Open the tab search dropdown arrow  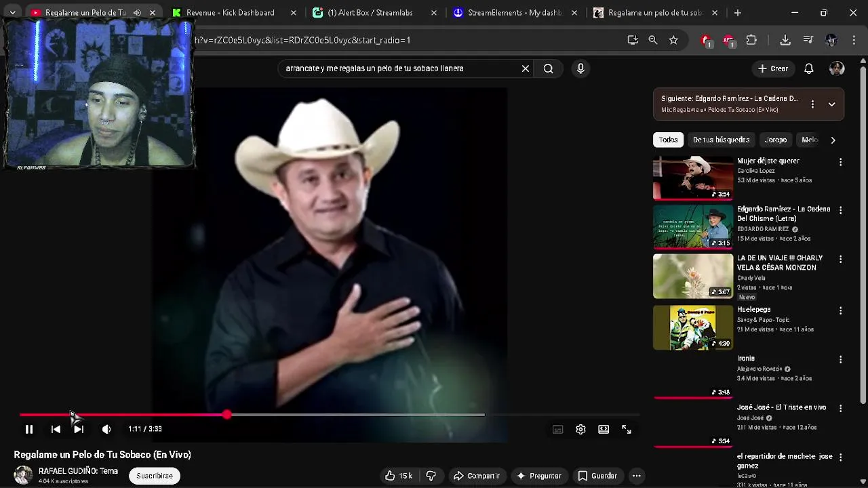pyautogui.click(x=12, y=13)
